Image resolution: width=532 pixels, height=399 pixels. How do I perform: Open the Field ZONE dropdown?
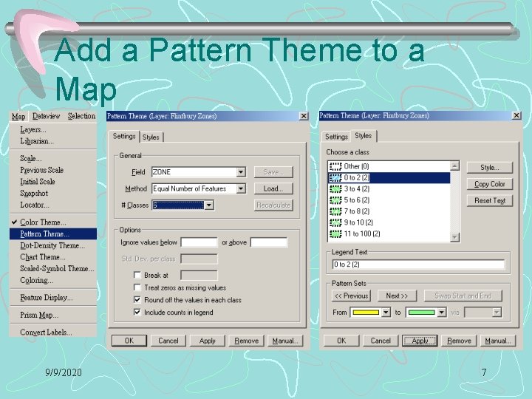pyautogui.click(x=241, y=172)
